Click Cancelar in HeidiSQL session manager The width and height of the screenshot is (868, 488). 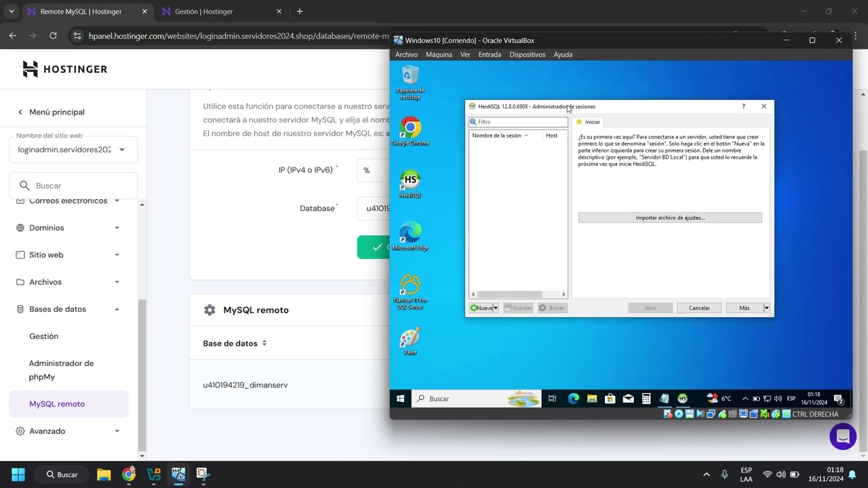coord(699,308)
